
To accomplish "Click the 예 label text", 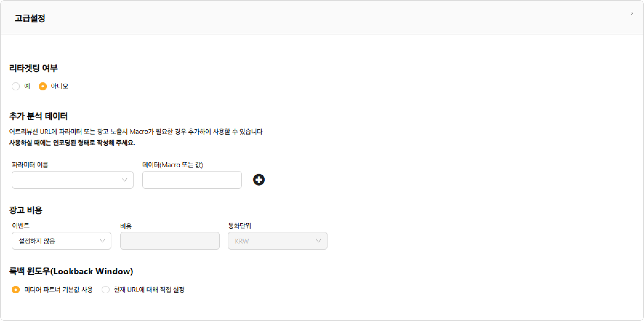I will 27,86.
